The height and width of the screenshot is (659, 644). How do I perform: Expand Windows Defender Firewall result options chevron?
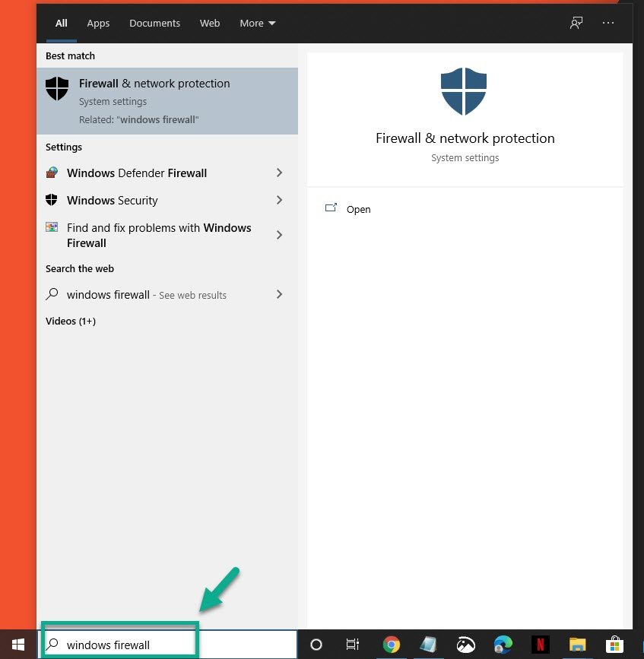pyautogui.click(x=279, y=173)
